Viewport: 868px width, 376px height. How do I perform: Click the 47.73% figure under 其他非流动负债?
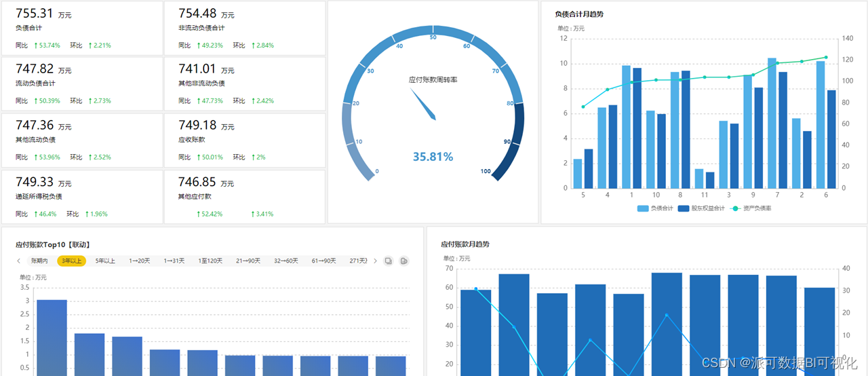coord(212,101)
